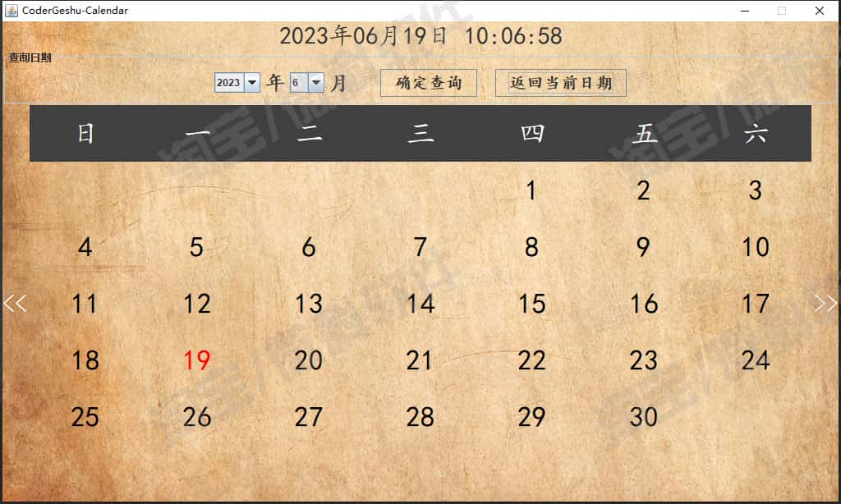The height and width of the screenshot is (504, 841).
Task: Select day 27 in the calendar
Action: click(x=309, y=417)
